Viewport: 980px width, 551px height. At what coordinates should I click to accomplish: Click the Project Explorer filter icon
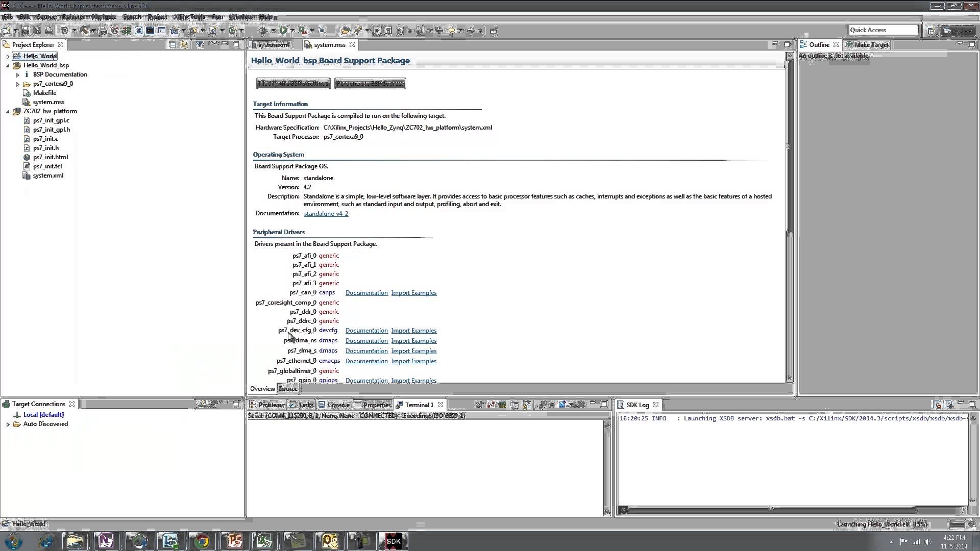click(x=200, y=45)
